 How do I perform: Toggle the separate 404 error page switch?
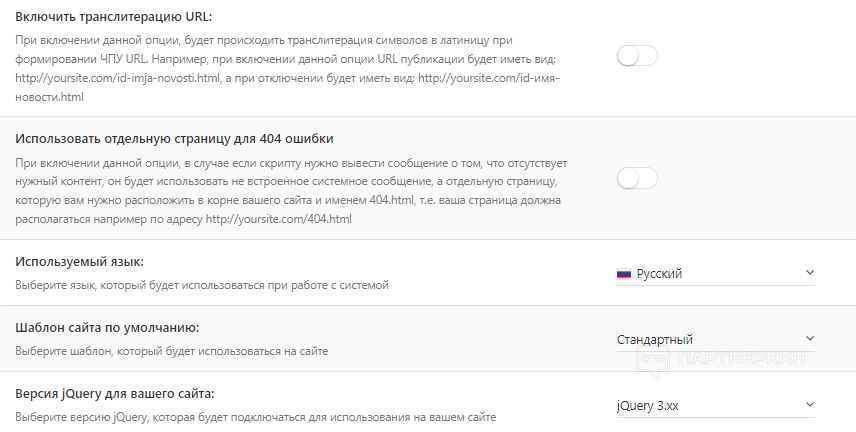point(637,178)
